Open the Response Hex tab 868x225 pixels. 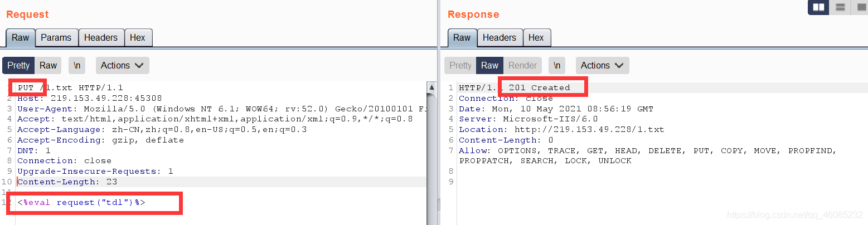[x=536, y=38]
